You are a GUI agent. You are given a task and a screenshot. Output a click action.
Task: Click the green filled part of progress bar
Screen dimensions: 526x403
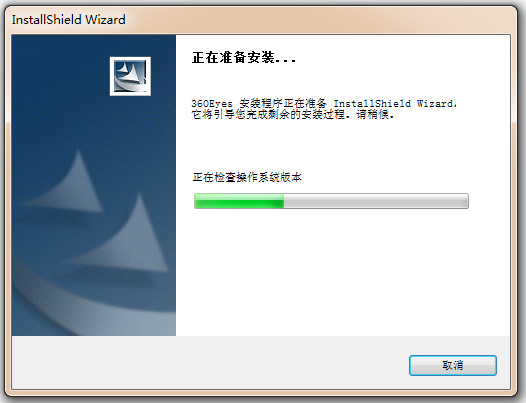coord(239,201)
